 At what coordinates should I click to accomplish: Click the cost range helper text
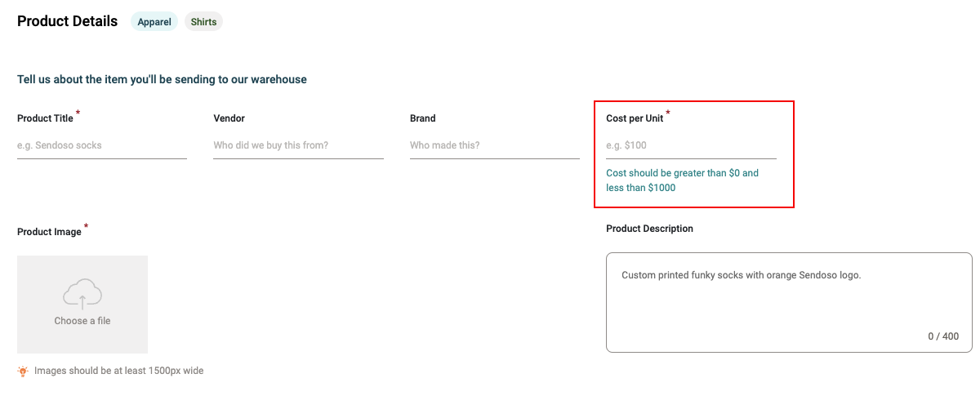[x=682, y=180]
